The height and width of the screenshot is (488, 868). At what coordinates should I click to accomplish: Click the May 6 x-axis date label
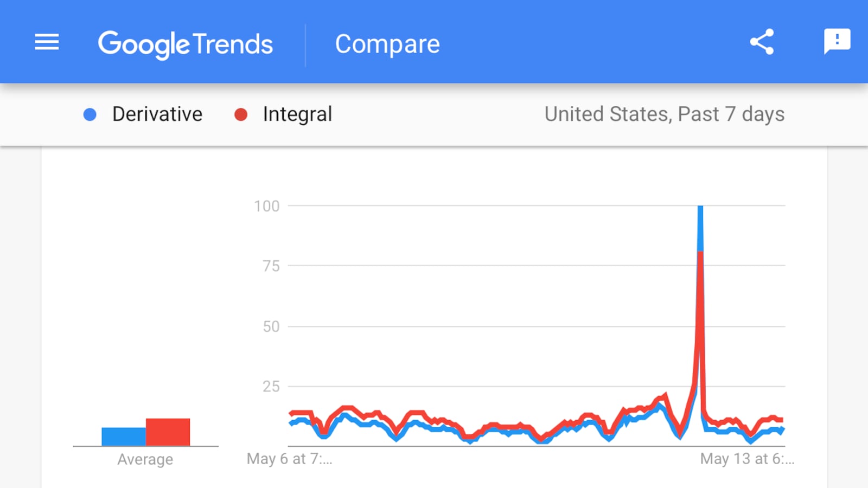tap(289, 459)
